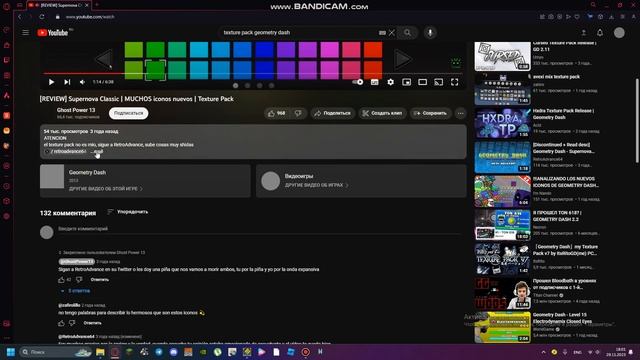Save the video with Сохранить
The image size is (640, 360).
(430, 113)
